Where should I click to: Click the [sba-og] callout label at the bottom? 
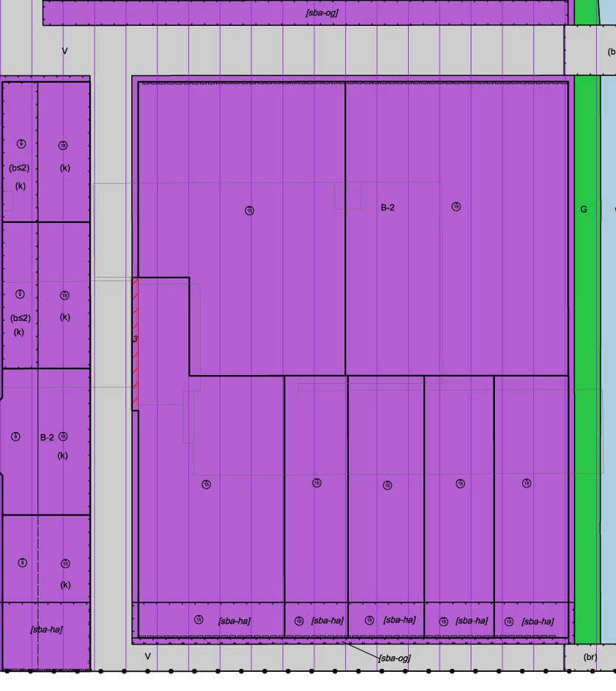(x=394, y=658)
